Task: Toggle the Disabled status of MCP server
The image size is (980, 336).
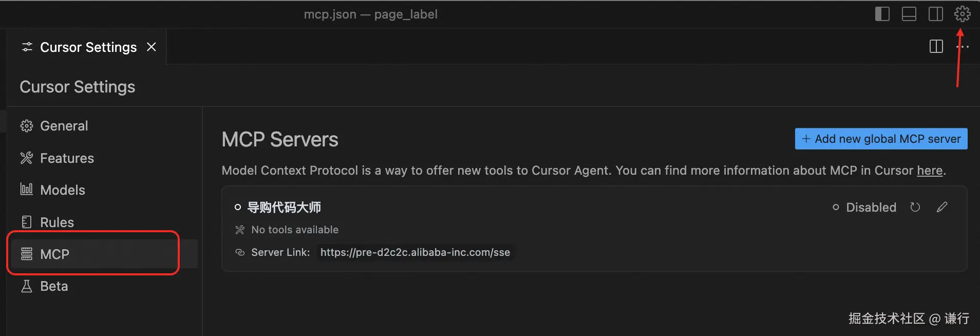Action: point(864,208)
